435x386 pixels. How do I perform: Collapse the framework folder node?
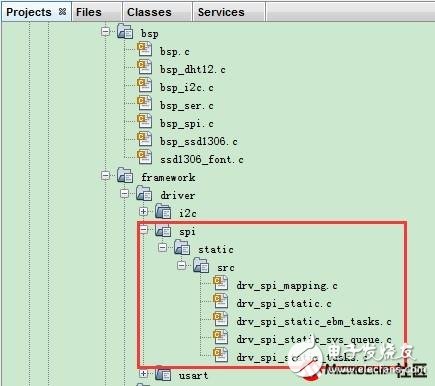point(106,175)
